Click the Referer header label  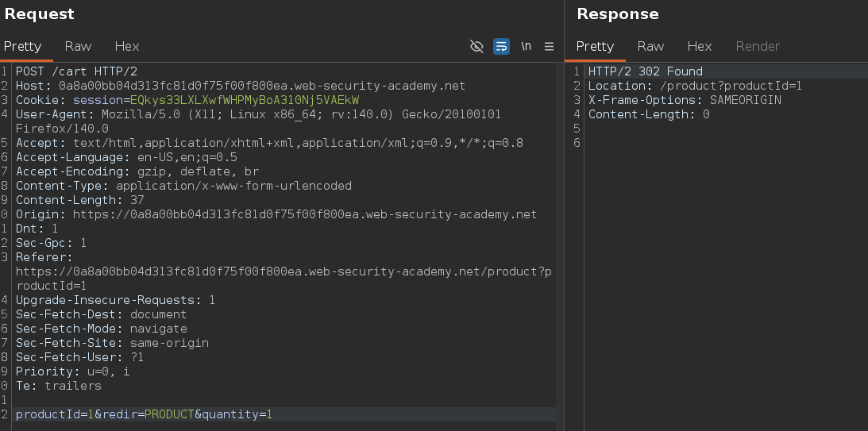tap(44, 257)
